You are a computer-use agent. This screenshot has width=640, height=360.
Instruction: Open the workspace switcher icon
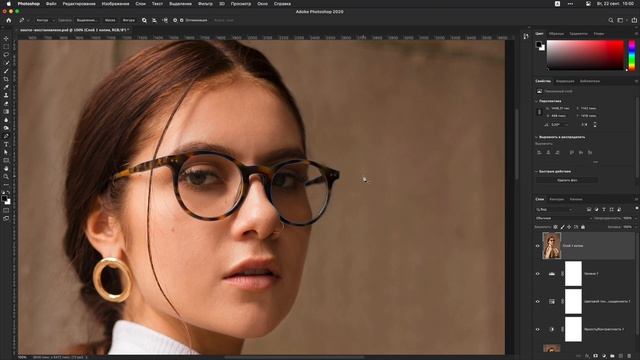[x=620, y=20]
